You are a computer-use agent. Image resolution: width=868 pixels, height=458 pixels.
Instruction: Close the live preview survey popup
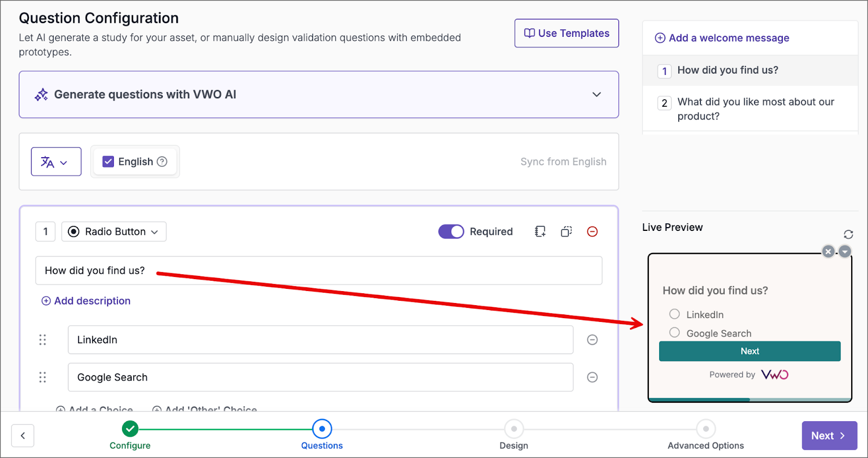coord(828,251)
